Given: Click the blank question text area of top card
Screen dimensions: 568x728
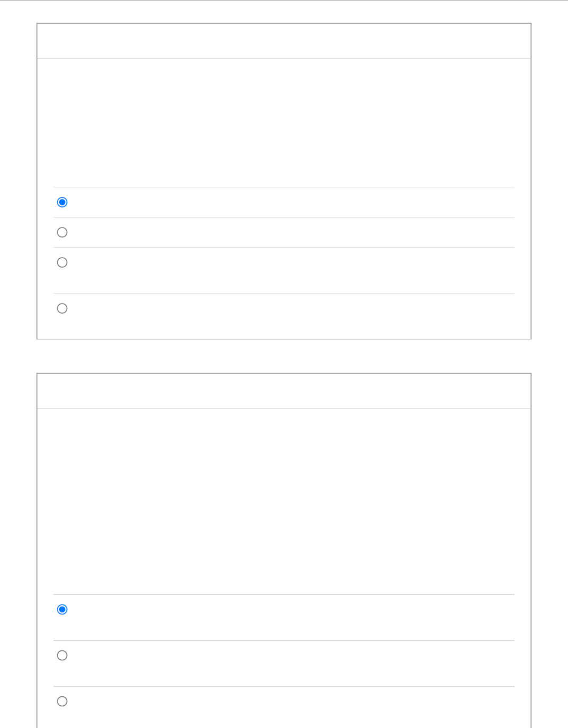Looking at the screenshot, I should click(x=283, y=122).
